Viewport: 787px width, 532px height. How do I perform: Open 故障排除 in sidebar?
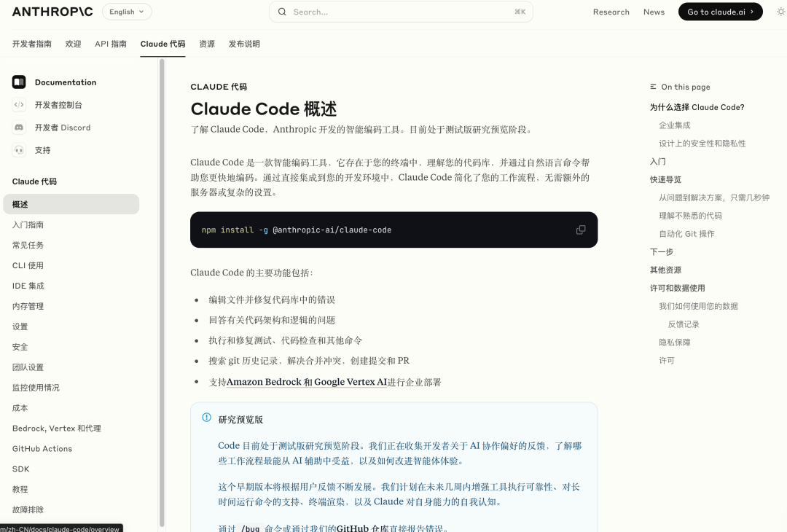coord(28,509)
